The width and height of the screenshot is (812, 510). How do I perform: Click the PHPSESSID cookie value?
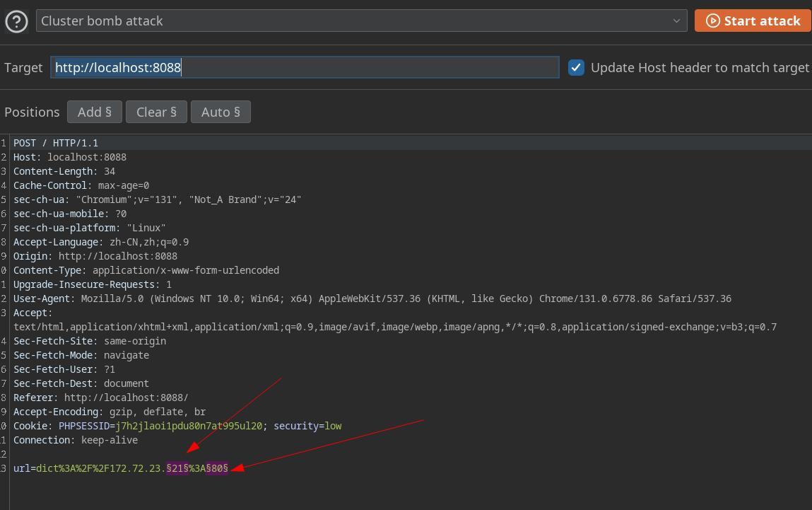point(189,426)
